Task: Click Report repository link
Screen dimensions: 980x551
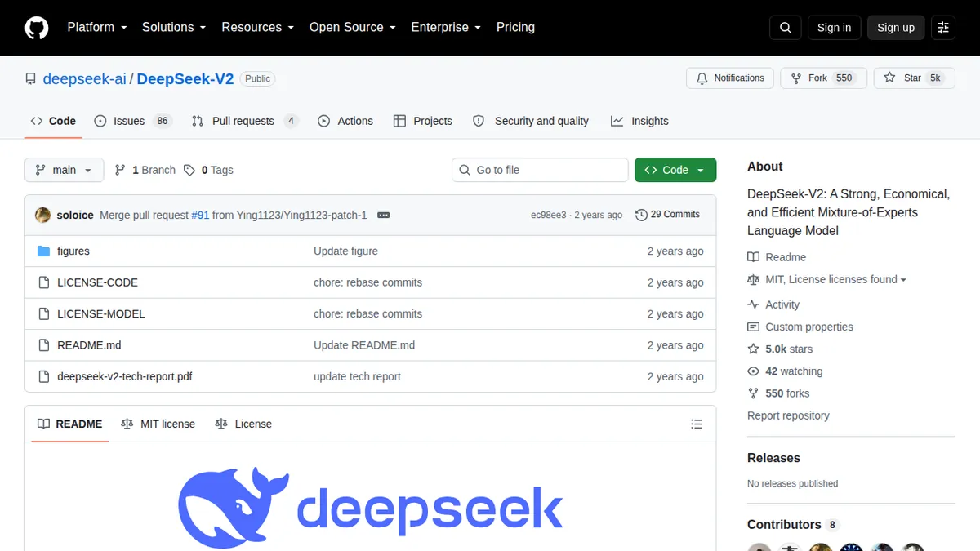Action: point(788,415)
